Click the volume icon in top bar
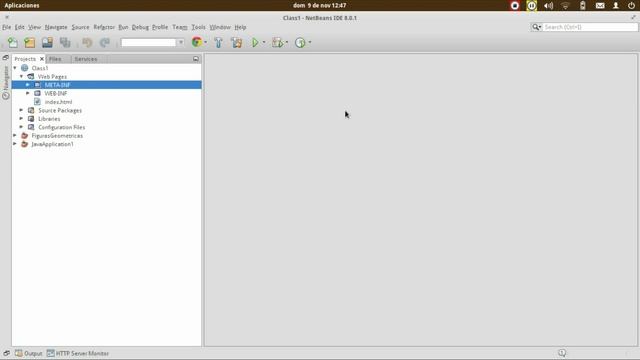The height and width of the screenshot is (360, 640). [549, 6]
